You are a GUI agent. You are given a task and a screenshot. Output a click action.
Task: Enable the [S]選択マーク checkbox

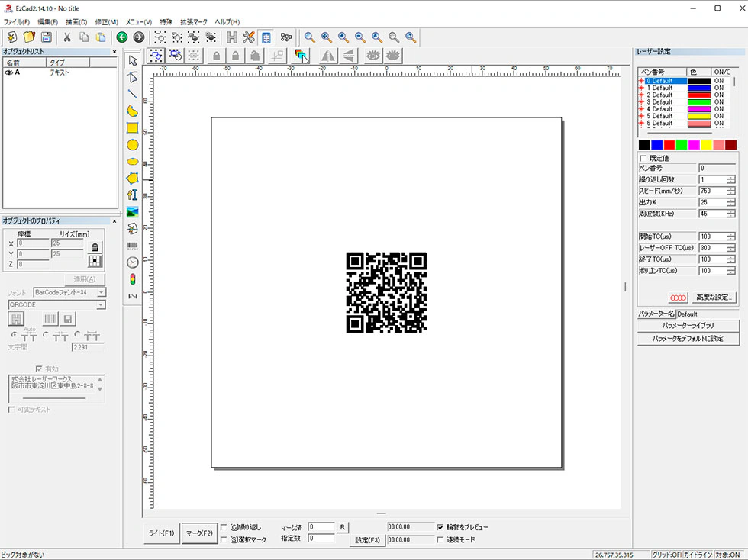[224, 539]
